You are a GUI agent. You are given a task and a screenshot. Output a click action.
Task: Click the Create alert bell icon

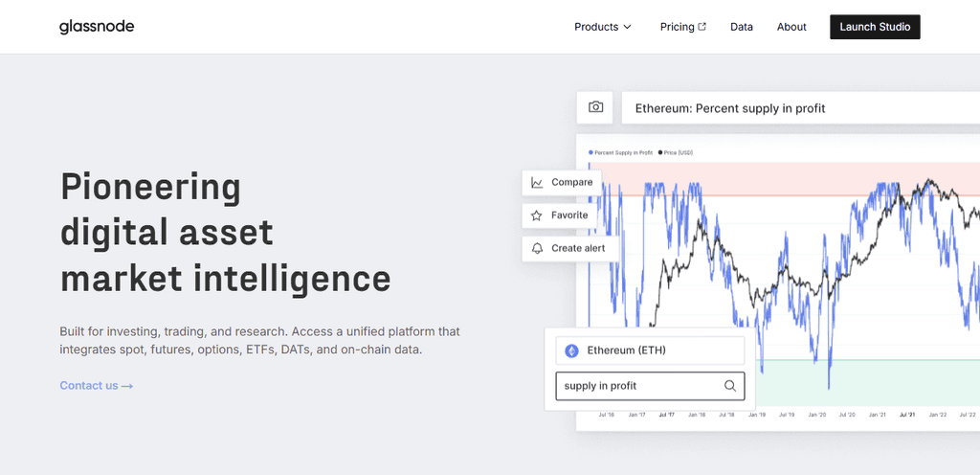tap(537, 248)
